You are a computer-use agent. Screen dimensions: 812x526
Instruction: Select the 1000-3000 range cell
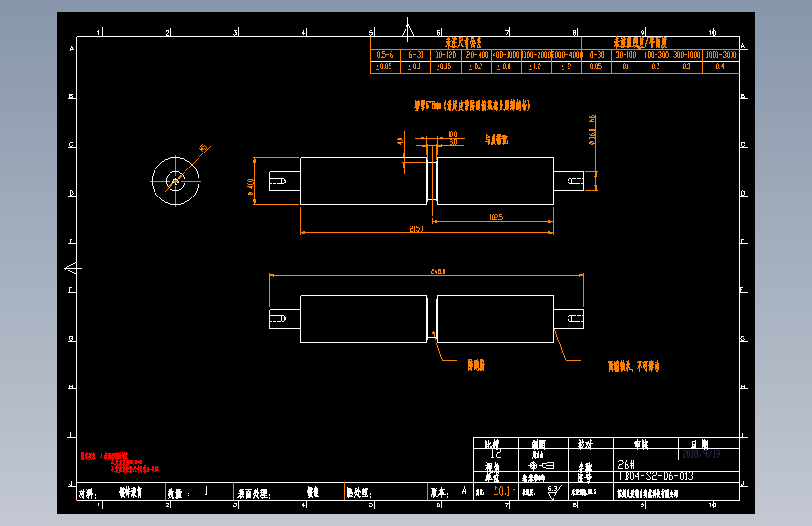coord(721,55)
